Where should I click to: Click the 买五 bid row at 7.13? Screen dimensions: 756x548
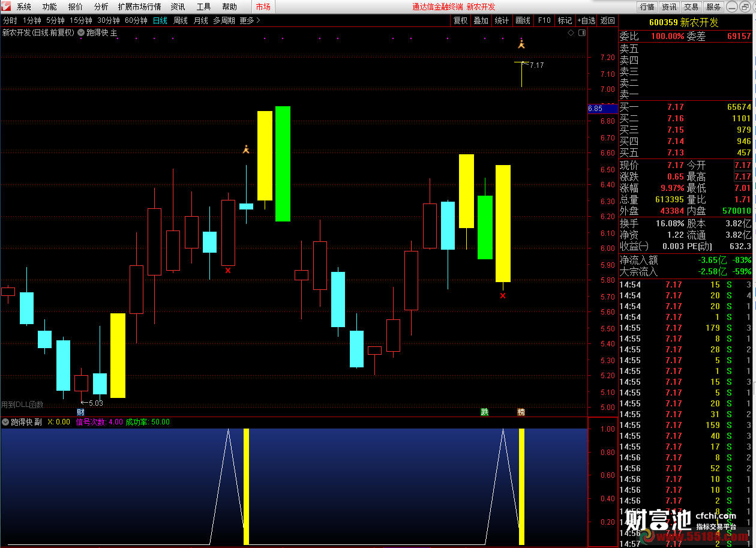coord(686,152)
